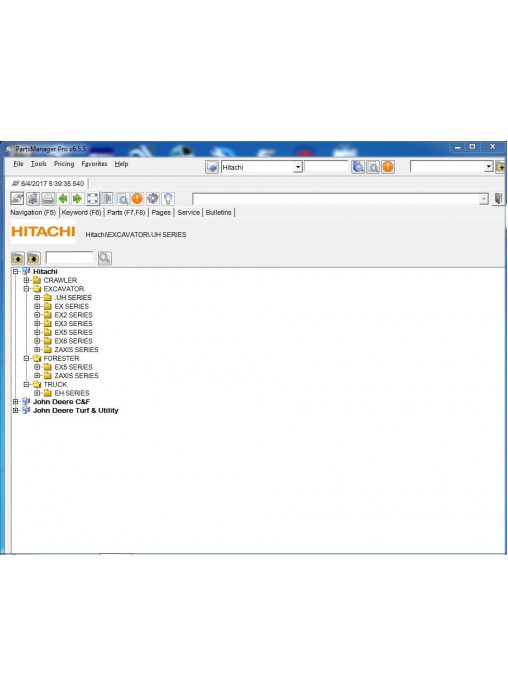Click the green forward arrow icon

(x=77, y=199)
